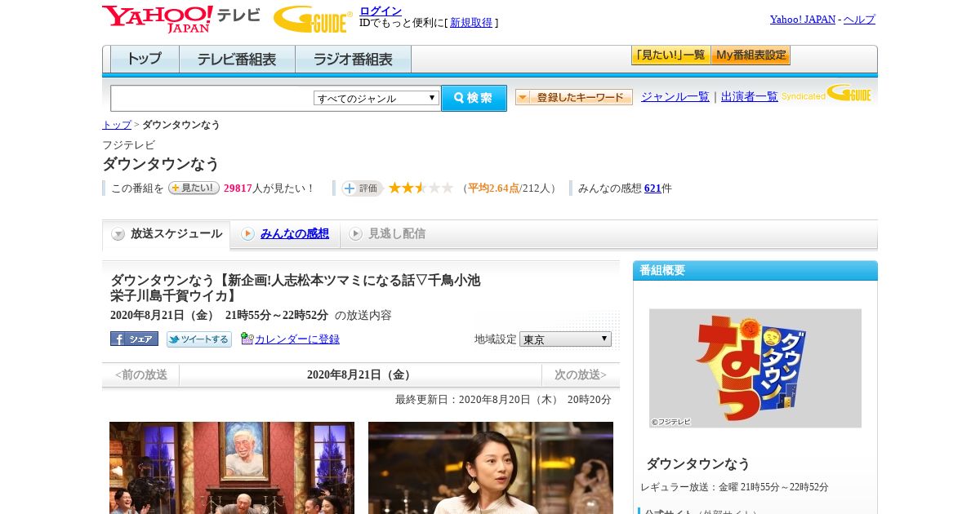This screenshot has height=514, width=980.
Task: Click in the keyword search input field
Action: pos(212,98)
